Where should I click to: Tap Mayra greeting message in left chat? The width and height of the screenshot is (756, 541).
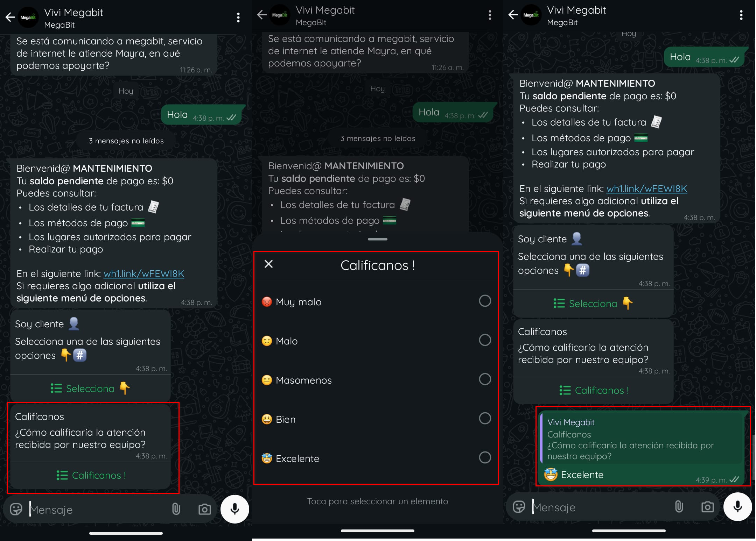pyautogui.click(x=114, y=54)
